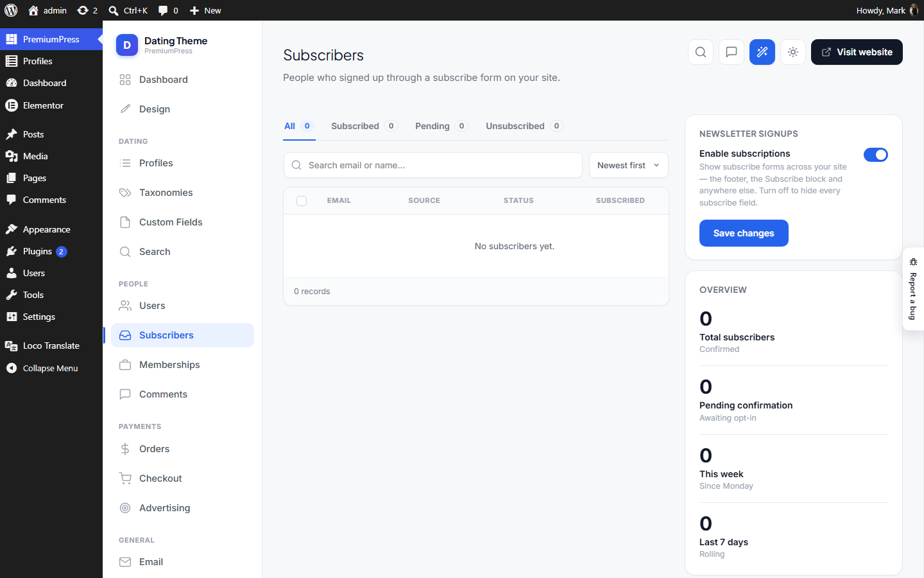Viewport: 924px width, 578px height.
Task: Open Advertising in theme sidebar
Action: (x=182, y=508)
